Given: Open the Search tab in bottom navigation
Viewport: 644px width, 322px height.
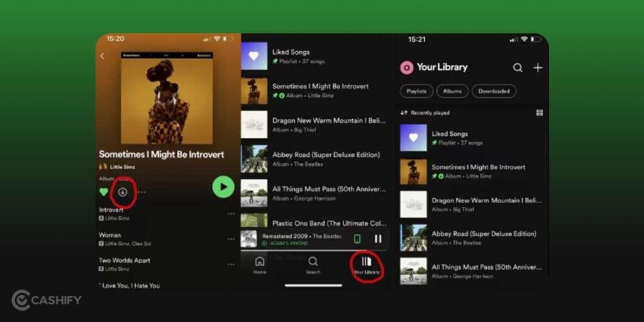Looking at the screenshot, I should tap(313, 265).
